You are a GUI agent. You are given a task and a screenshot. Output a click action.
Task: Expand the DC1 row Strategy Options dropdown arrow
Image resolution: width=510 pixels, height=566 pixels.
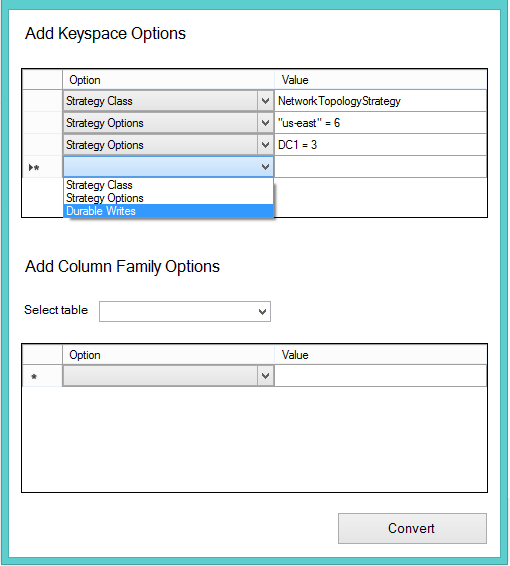265,145
